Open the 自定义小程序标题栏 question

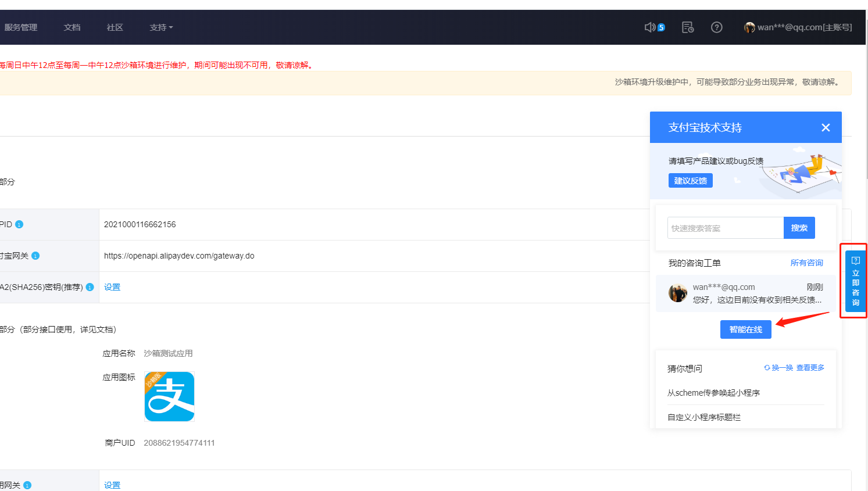(x=704, y=417)
